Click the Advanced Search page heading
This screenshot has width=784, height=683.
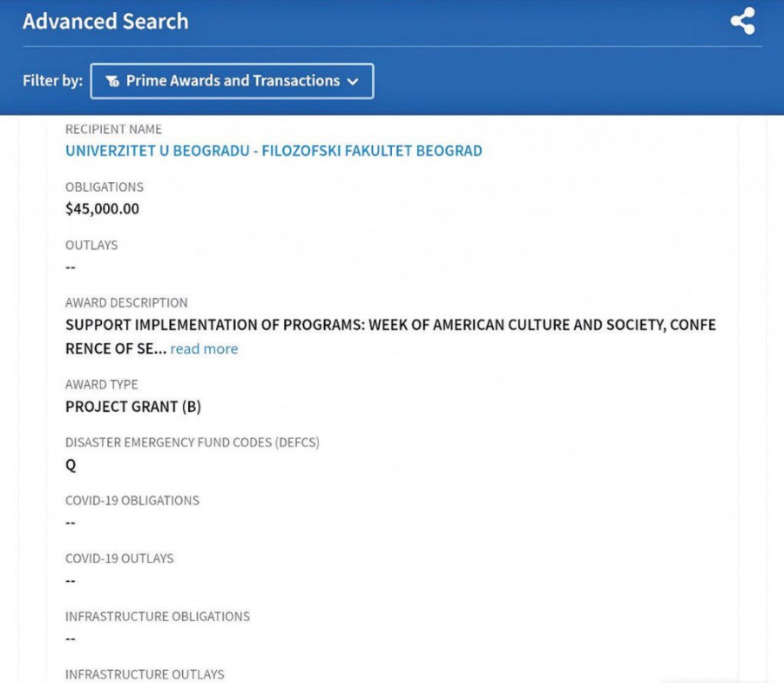[x=105, y=22]
